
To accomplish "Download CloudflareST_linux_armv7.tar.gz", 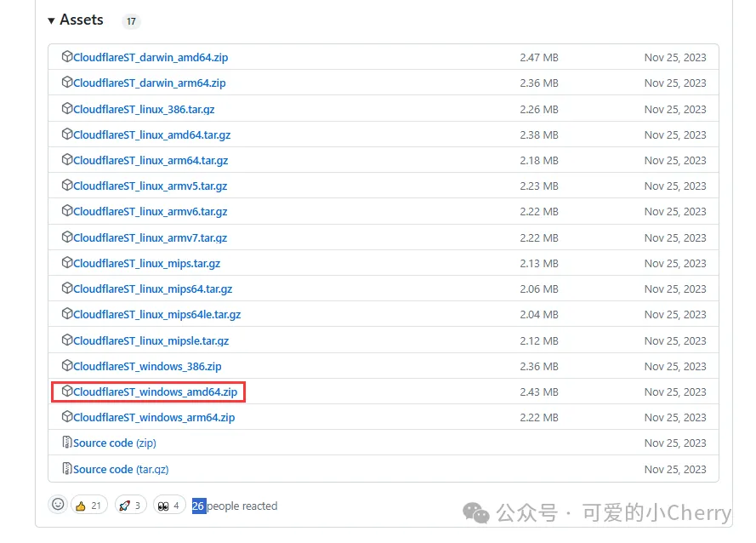I will [x=151, y=237].
